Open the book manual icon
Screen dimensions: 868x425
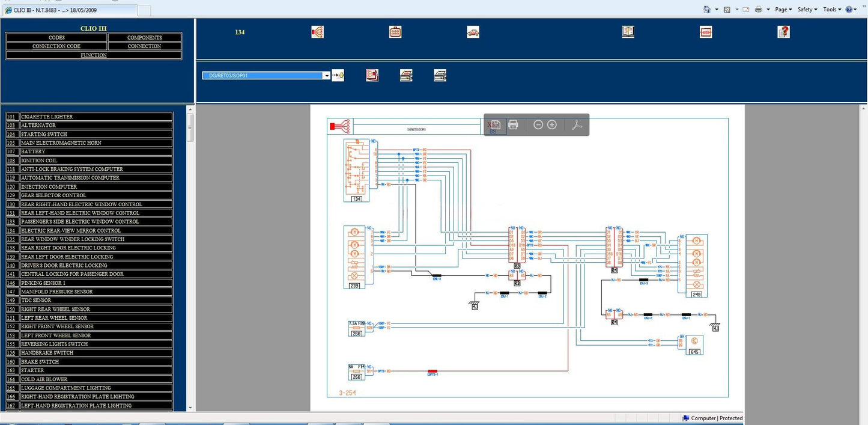[628, 32]
